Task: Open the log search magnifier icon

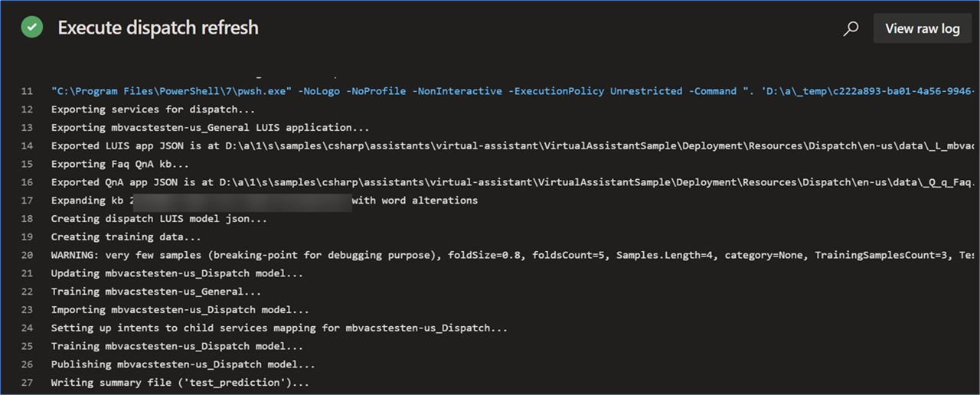Action: (851, 29)
